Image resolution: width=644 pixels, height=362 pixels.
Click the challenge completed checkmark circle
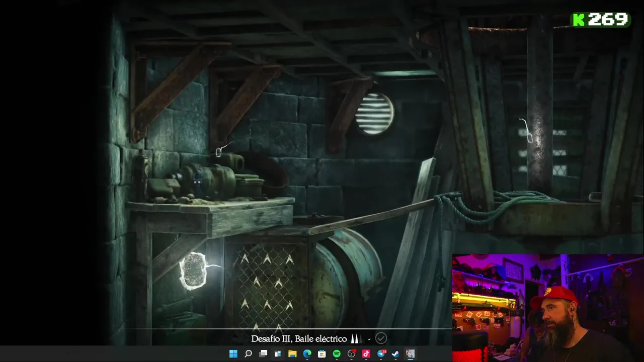tap(381, 338)
